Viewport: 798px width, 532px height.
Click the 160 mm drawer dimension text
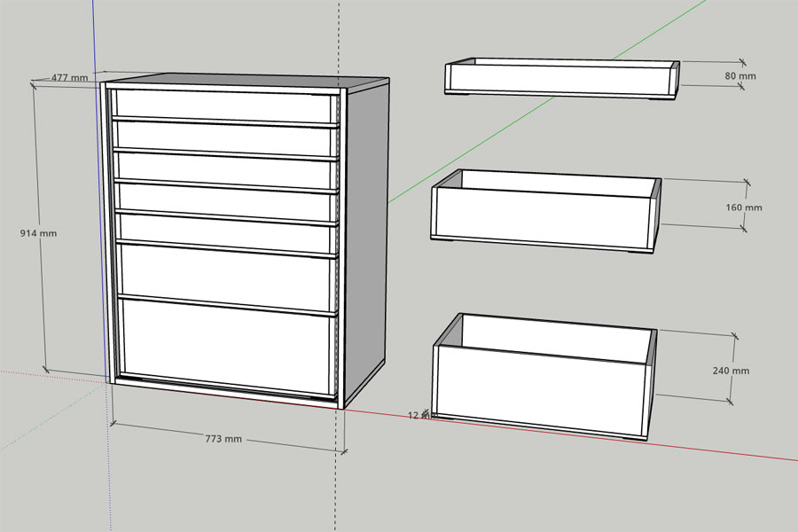point(744,207)
